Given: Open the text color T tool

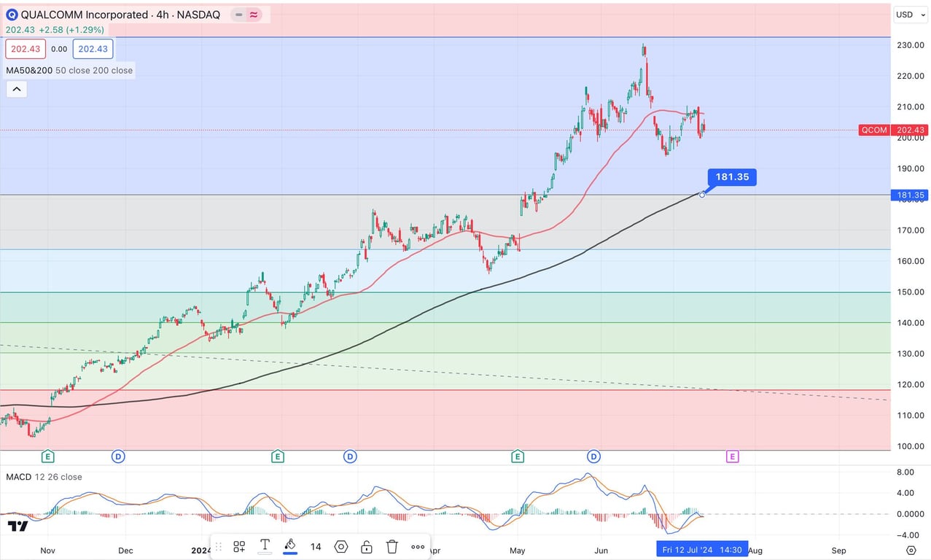Looking at the screenshot, I should tap(265, 546).
